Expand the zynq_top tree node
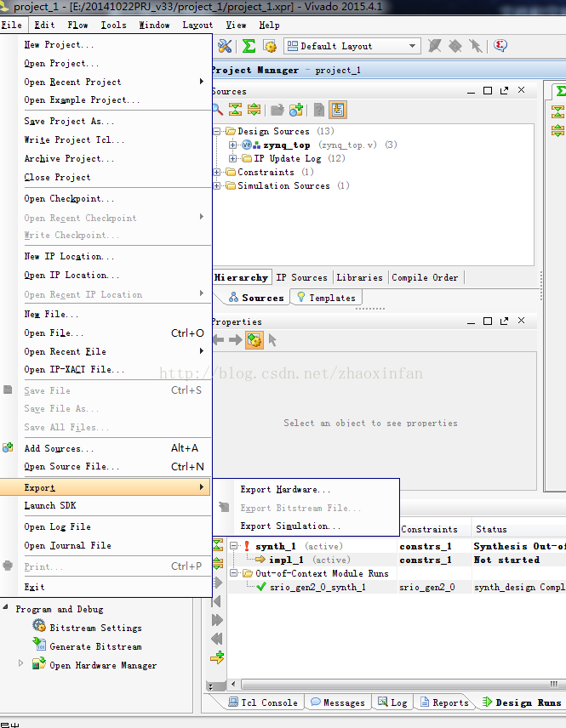 (x=233, y=145)
